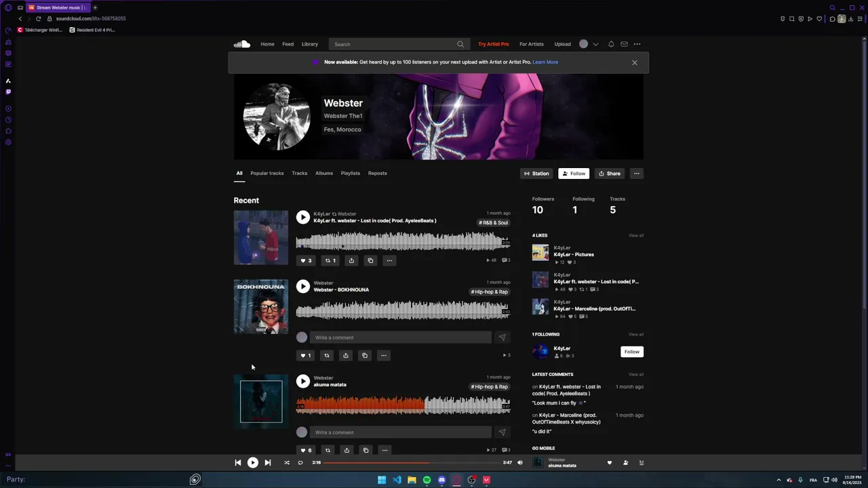The image size is (868, 488).
Task: Open the Library menu item
Action: pos(310,44)
